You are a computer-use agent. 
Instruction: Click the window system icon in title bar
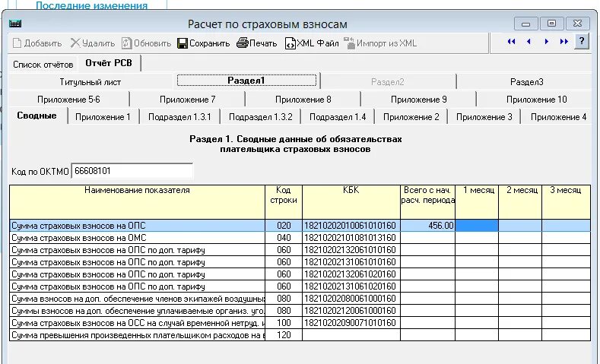click(15, 24)
